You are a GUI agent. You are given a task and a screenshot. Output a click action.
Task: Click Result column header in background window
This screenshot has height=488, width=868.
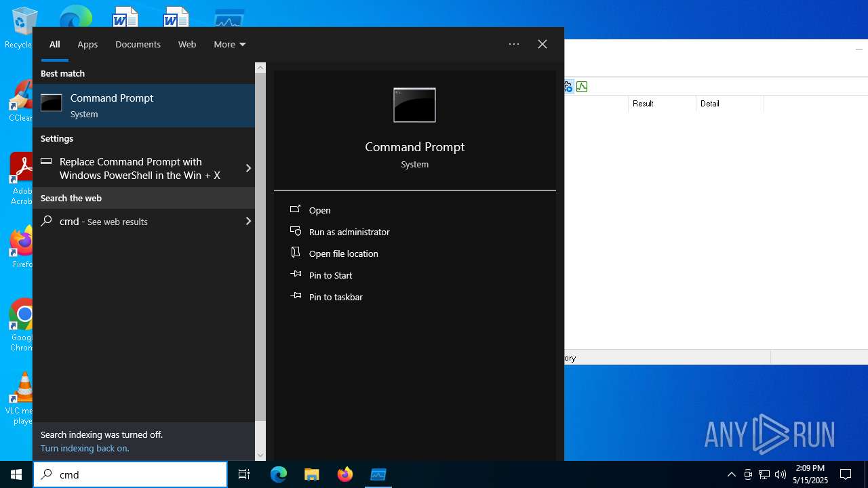pos(662,104)
